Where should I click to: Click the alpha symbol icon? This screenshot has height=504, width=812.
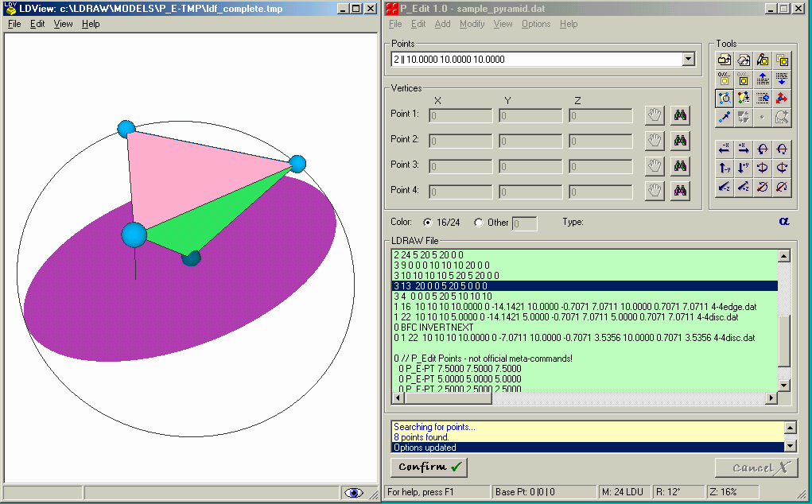tap(784, 222)
